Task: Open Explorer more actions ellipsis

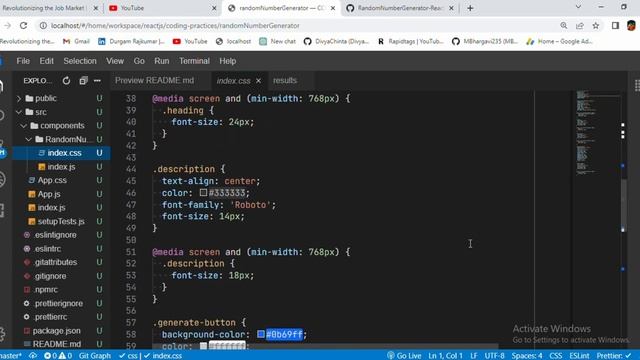Action: pos(97,81)
